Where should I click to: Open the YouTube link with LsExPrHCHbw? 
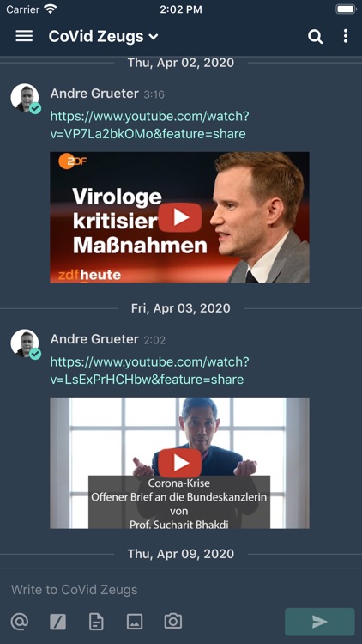tap(149, 370)
